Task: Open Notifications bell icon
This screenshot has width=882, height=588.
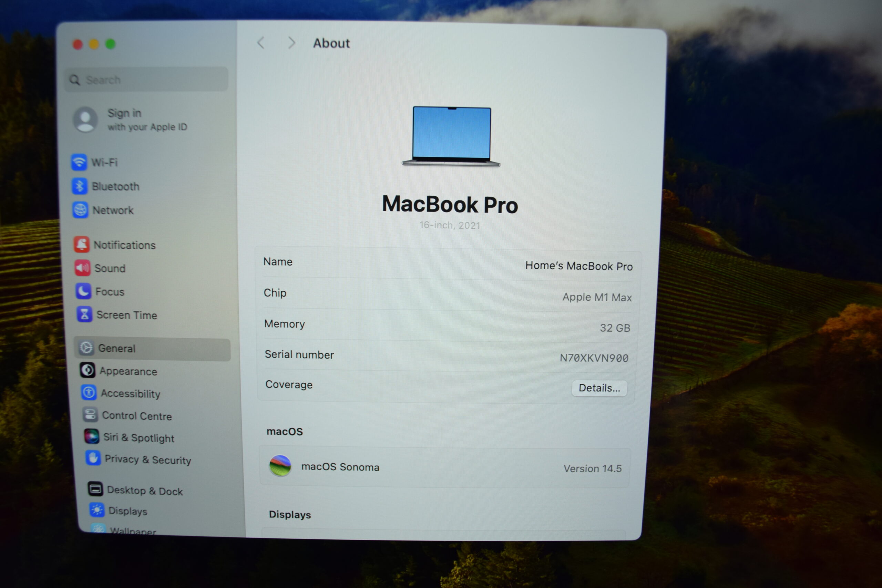Action: click(x=81, y=245)
